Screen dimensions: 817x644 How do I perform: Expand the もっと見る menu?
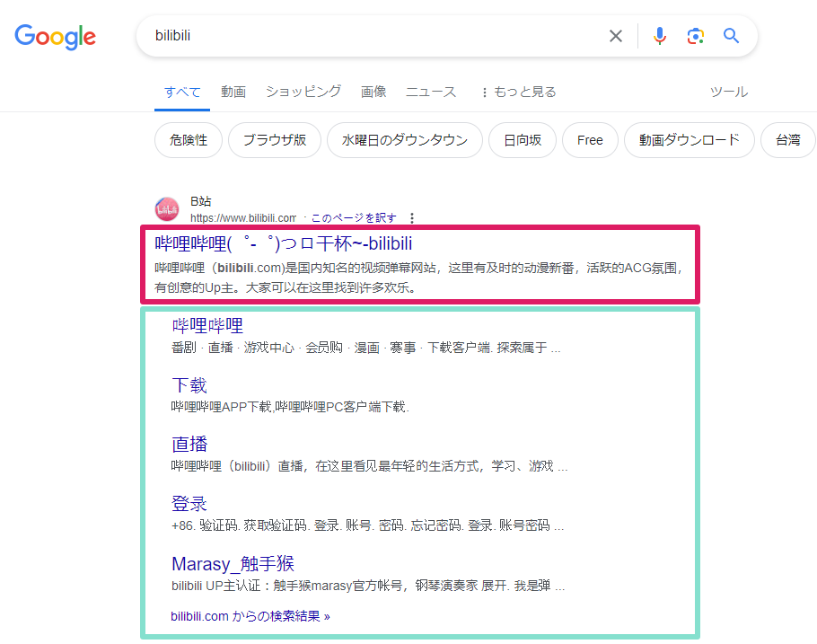tap(518, 92)
